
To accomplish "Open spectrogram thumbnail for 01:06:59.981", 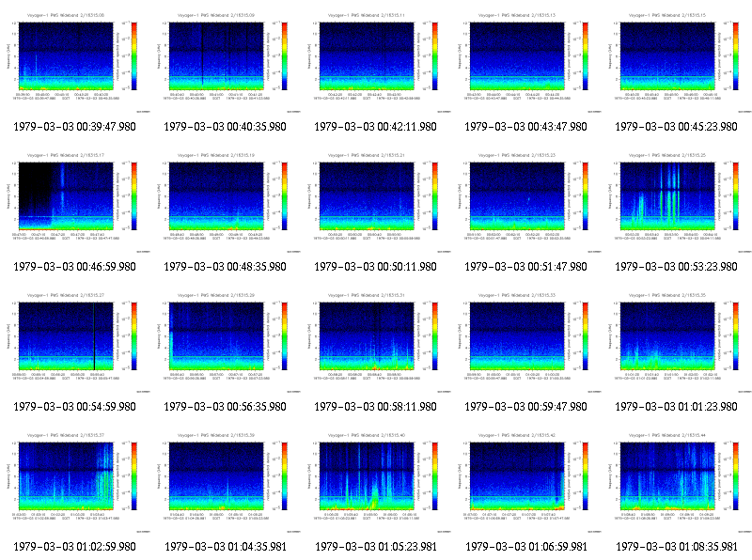I will (x=526, y=480).
